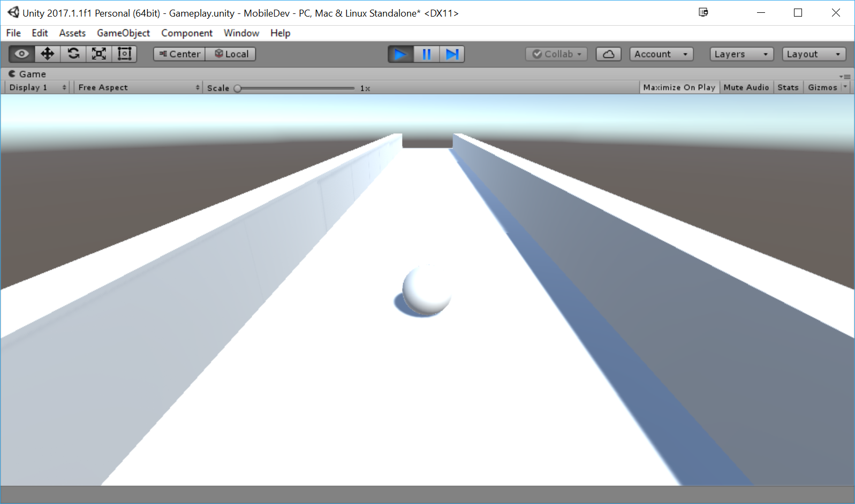Image resolution: width=855 pixels, height=504 pixels.
Task: Open the Game panel options menu
Action: (845, 77)
